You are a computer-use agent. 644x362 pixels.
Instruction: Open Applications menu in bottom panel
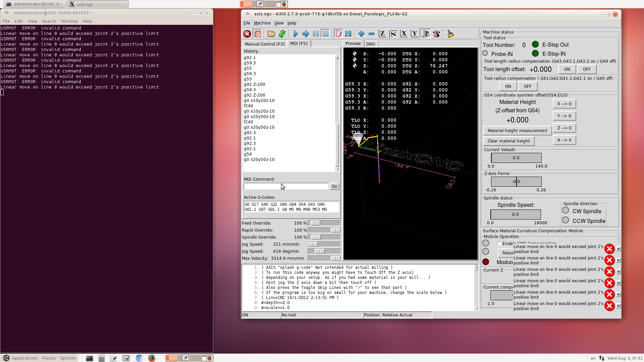coord(24,358)
